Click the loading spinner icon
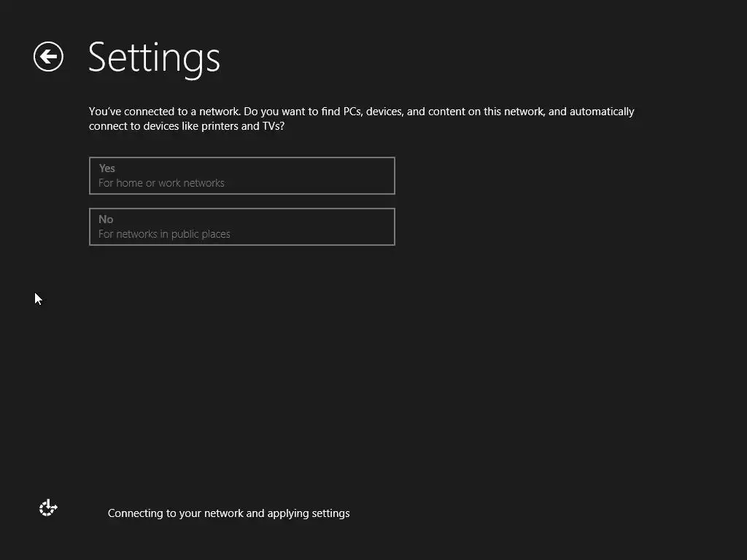747x560 pixels. [x=48, y=508]
